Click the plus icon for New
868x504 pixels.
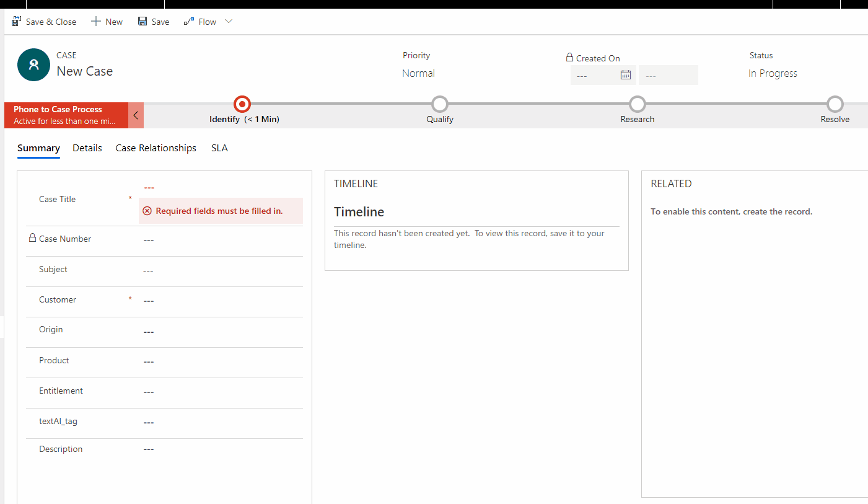pos(95,22)
